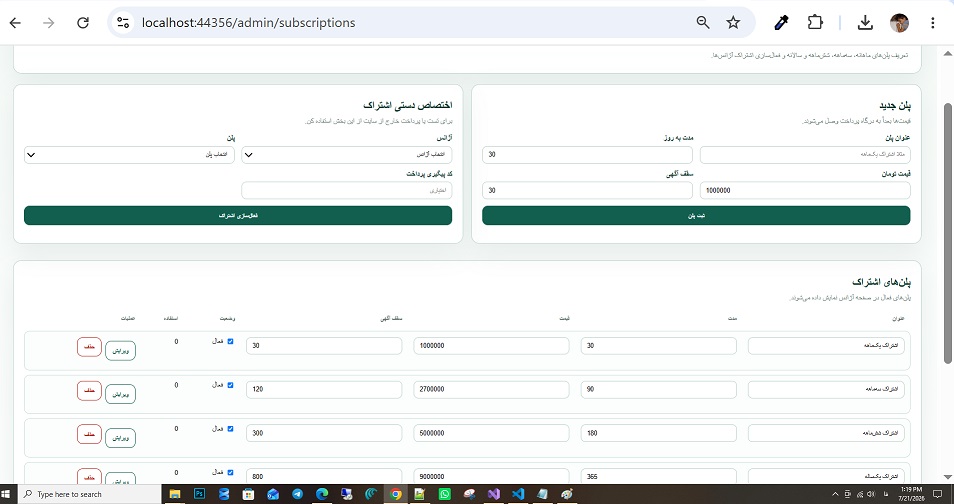Click new plan price field showing 1000000
Screen dimensions: 954x504
pyautogui.click(x=805, y=191)
